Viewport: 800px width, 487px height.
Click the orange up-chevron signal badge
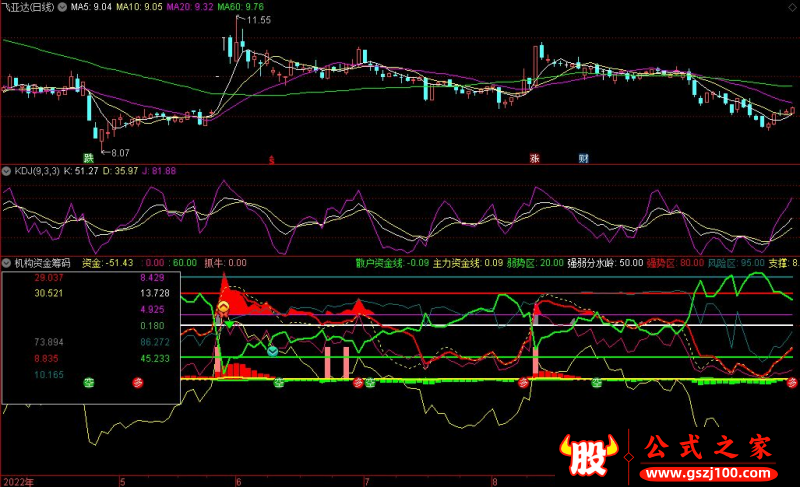pyautogui.click(x=223, y=308)
